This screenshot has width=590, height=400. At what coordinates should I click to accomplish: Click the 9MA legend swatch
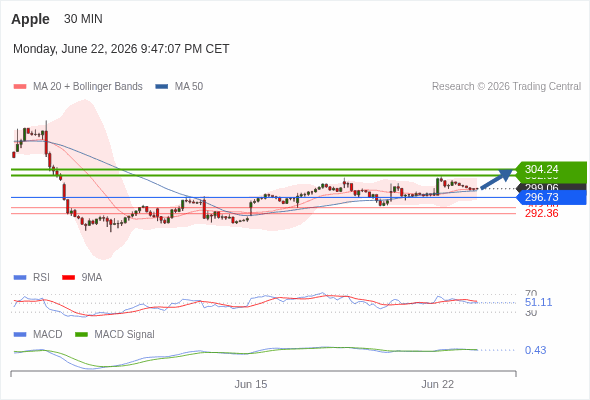tap(68, 278)
